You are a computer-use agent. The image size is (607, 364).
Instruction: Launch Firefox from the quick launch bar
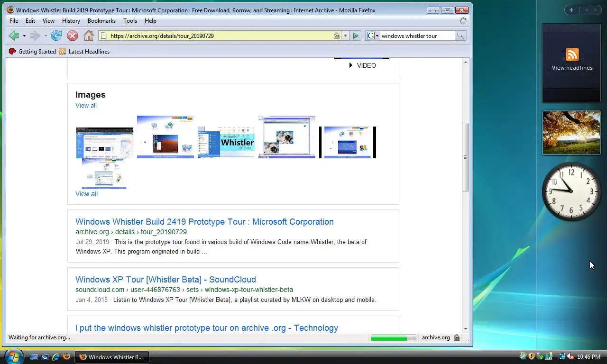click(x=66, y=356)
